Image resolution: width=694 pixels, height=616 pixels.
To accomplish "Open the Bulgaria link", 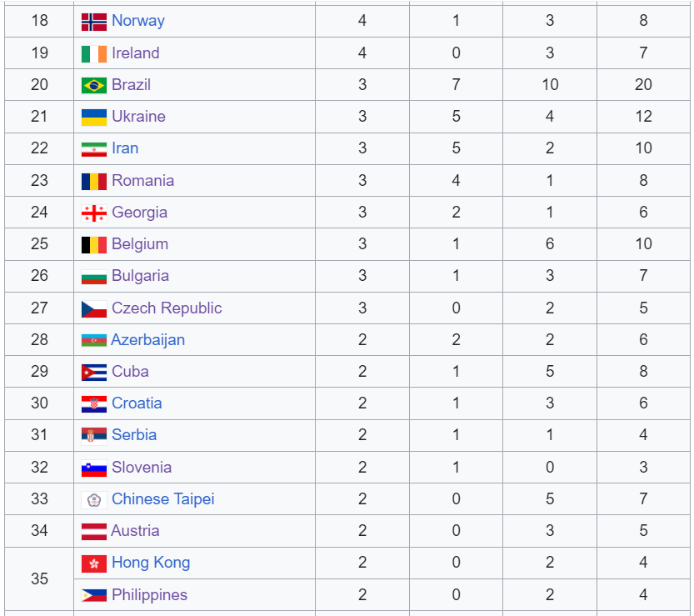I will (140, 276).
